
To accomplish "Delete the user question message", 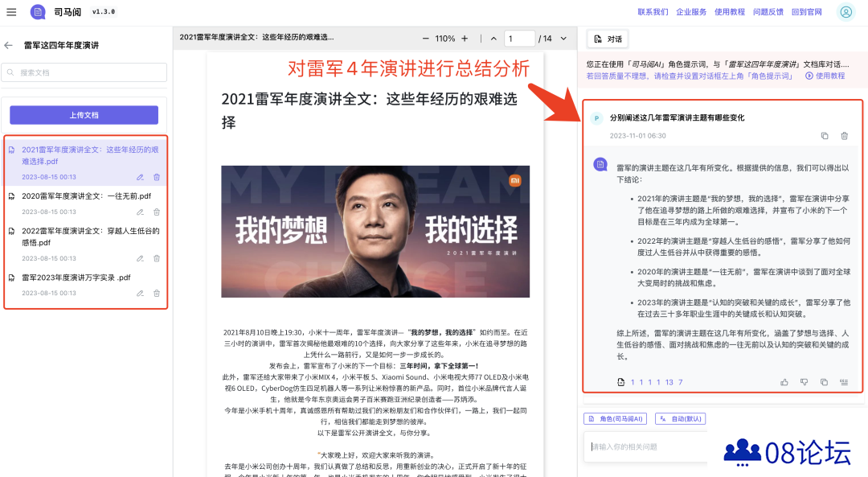I will coord(844,136).
